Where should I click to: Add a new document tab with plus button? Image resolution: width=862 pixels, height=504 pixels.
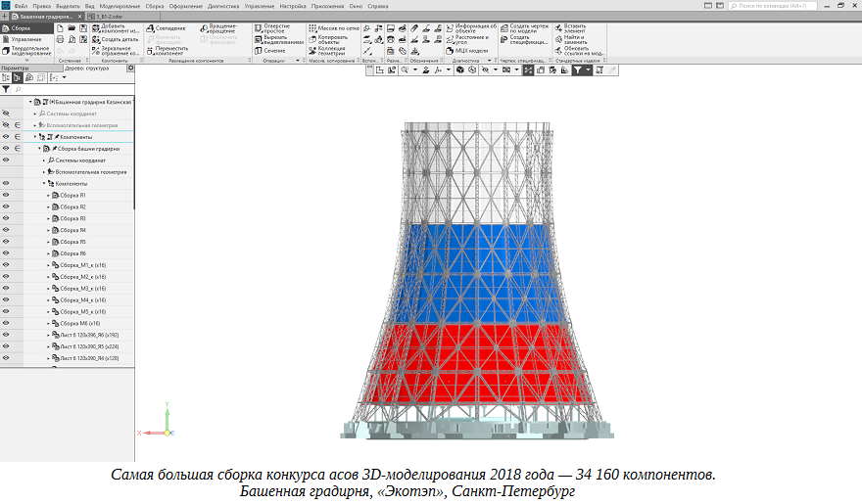[x=4, y=17]
